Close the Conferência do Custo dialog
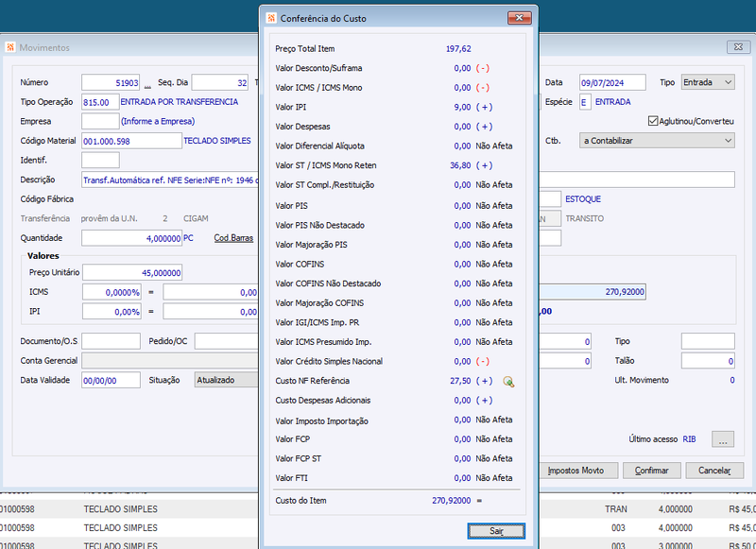Screen dimensions: 756x549 (x=519, y=18)
